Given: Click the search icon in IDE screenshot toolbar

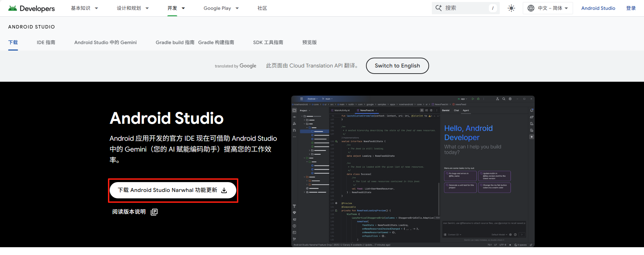Looking at the screenshot, I should [x=504, y=99].
